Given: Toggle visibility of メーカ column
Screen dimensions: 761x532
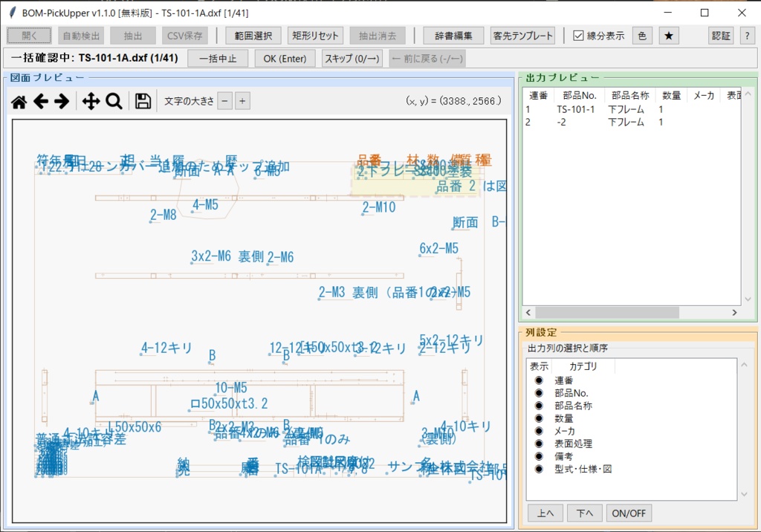Looking at the screenshot, I should click(539, 431).
